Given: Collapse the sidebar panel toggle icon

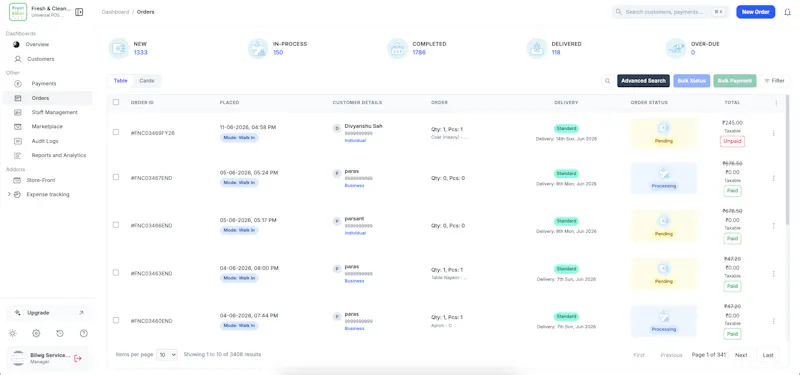Looking at the screenshot, I should pyautogui.click(x=79, y=12).
